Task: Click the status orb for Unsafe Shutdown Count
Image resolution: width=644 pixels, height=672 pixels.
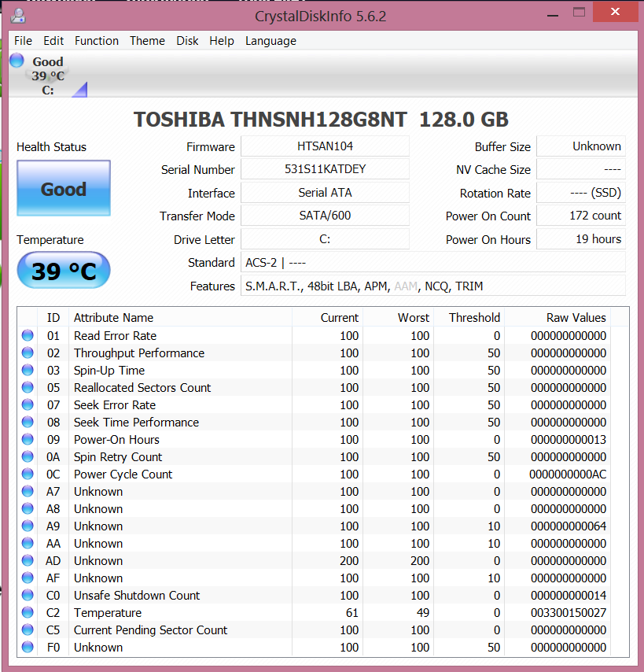Action: pos(28,596)
